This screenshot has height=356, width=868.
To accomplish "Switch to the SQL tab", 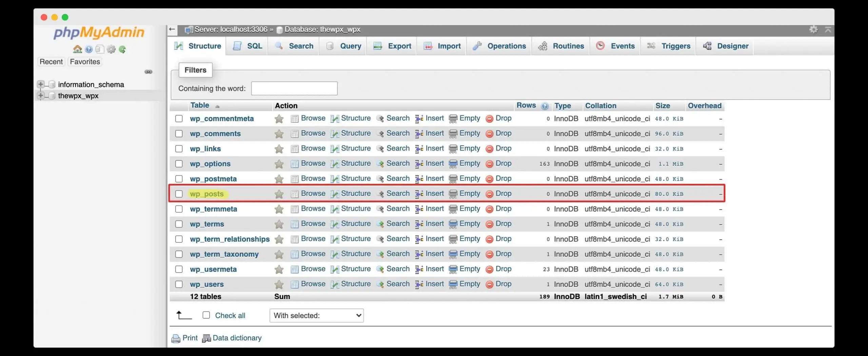I will tap(254, 46).
